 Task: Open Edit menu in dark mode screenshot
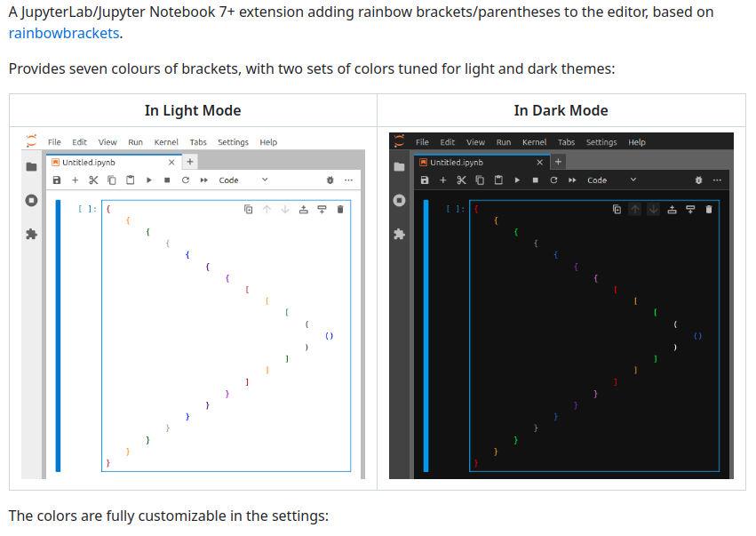point(448,142)
